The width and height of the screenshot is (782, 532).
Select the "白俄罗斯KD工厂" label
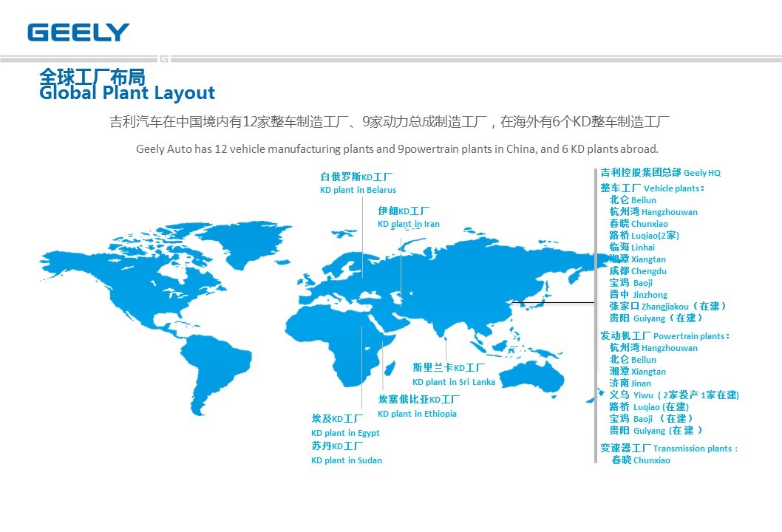(356, 177)
